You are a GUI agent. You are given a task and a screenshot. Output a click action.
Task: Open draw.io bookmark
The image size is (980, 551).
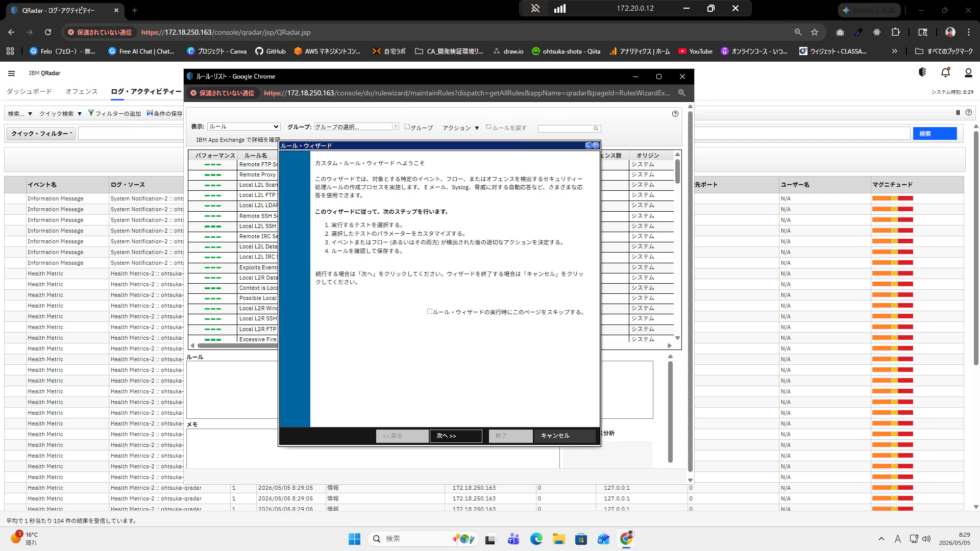[x=508, y=51]
